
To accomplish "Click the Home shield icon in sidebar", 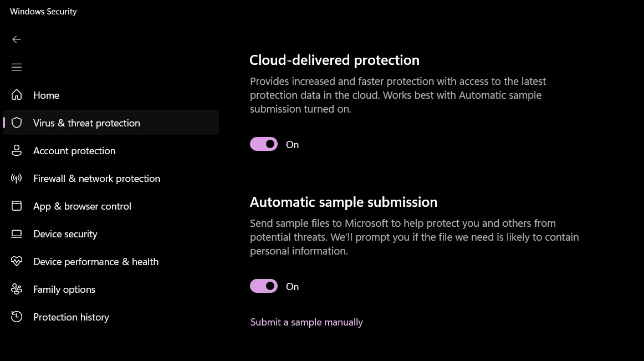I will (x=17, y=95).
